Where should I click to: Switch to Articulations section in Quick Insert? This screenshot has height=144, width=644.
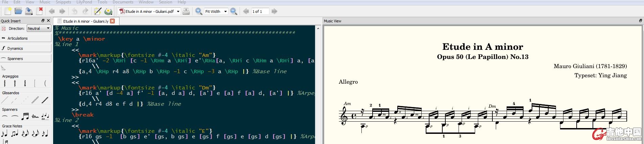tap(26, 38)
